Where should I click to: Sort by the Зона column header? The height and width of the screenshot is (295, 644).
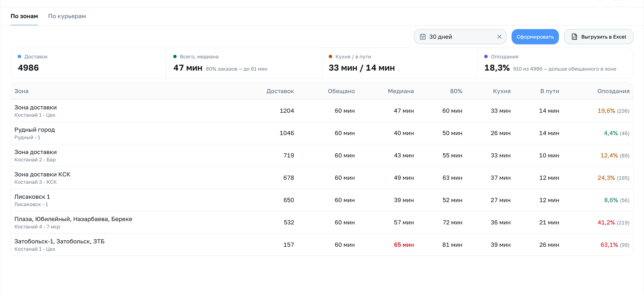tap(21, 91)
